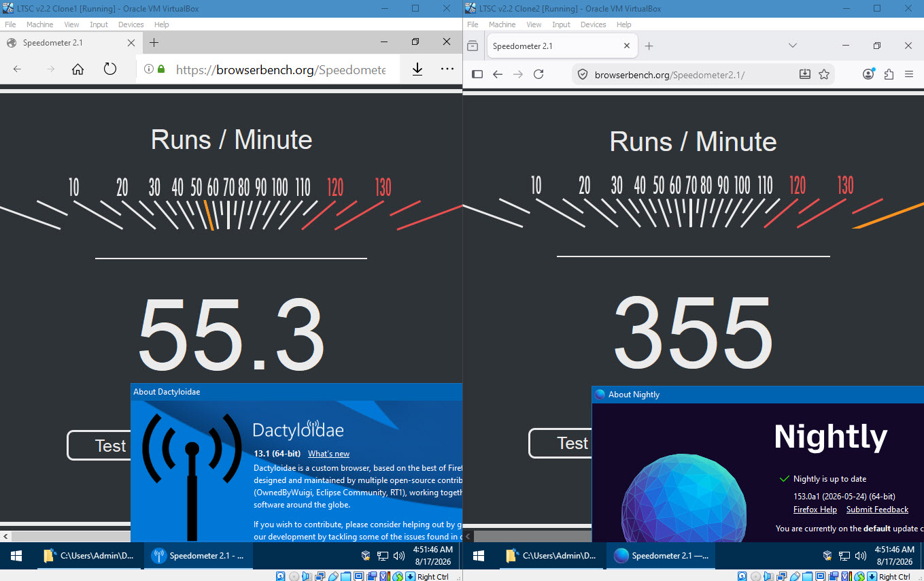Open the Help menu in Clone2 VirtualBox window
Image resolution: width=924 pixels, height=581 pixels.
(x=624, y=24)
